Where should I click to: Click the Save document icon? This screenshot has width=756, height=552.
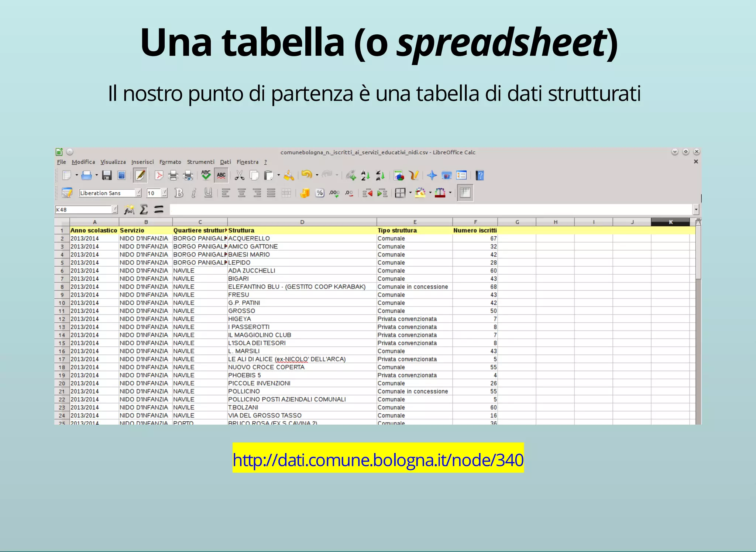click(107, 175)
